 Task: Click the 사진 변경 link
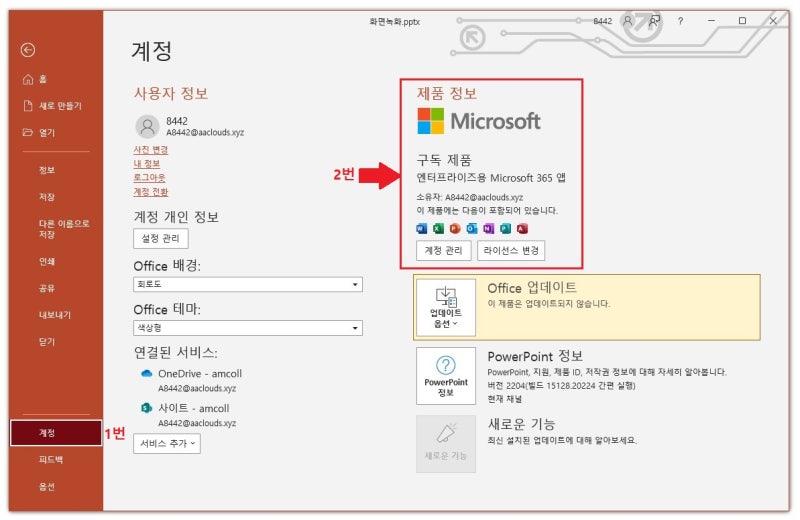151,150
